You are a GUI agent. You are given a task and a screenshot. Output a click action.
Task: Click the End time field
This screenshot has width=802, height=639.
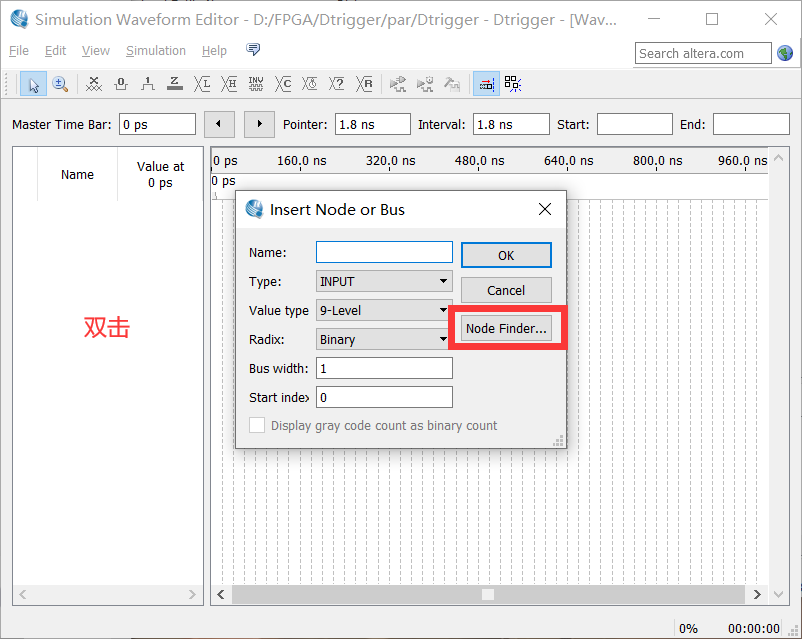coord(751,124)
